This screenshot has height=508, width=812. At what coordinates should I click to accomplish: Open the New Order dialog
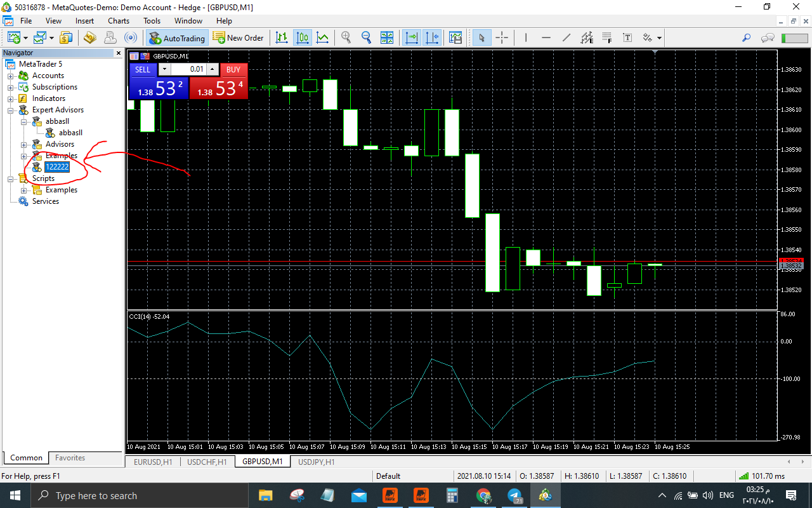click(x=239, y=38)
